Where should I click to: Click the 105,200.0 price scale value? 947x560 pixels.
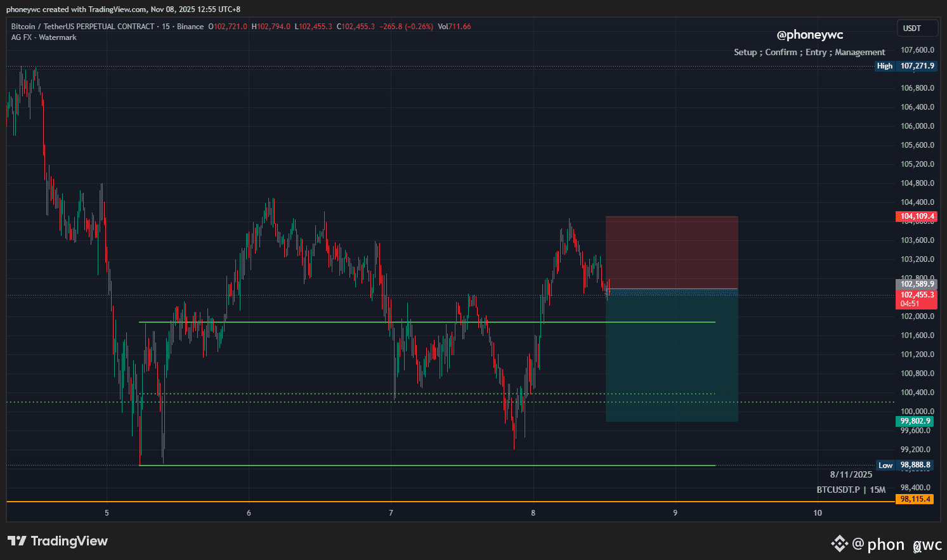[917, 164]
